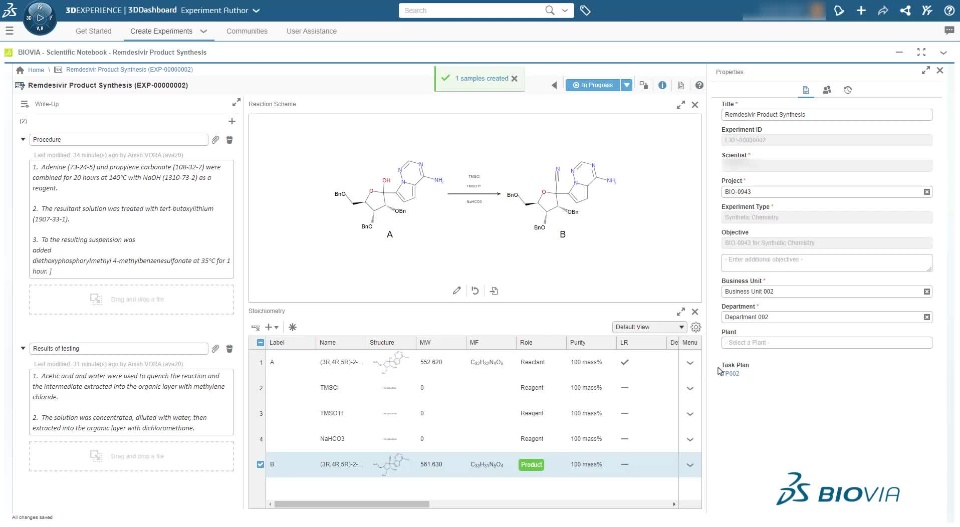
Task: Open the row menu for TMSCl
Action: [690, 388]
